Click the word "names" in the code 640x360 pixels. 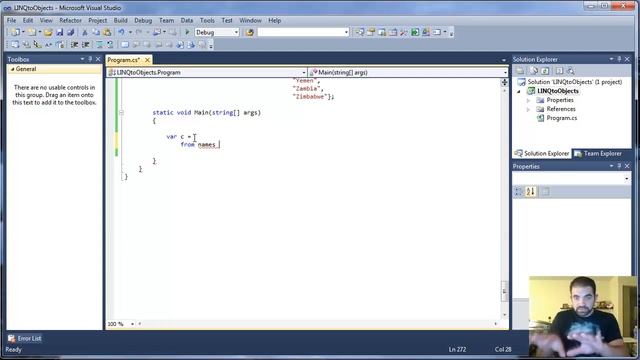(x=207, y=145)
